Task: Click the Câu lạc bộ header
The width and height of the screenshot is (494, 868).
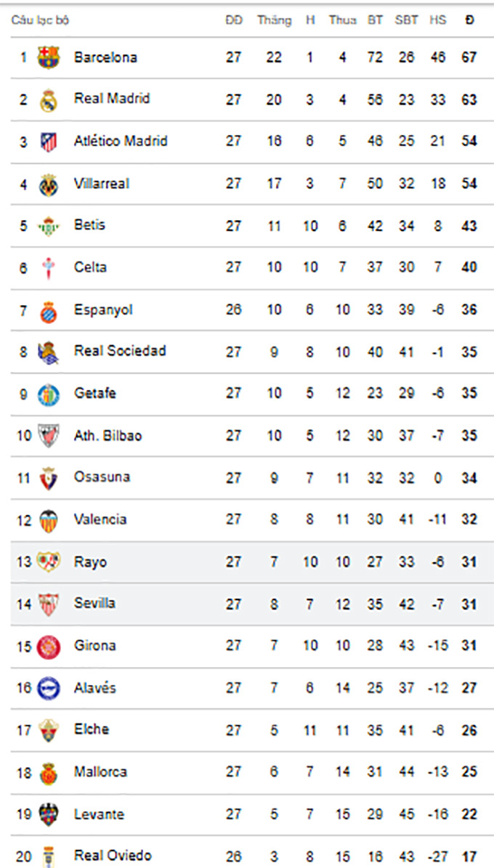Action: (x=40, y=20)
